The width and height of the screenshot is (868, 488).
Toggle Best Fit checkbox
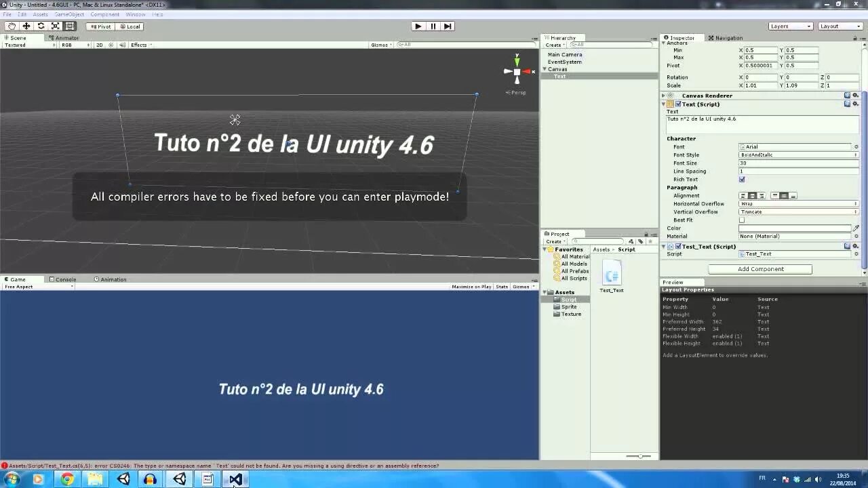742,220
